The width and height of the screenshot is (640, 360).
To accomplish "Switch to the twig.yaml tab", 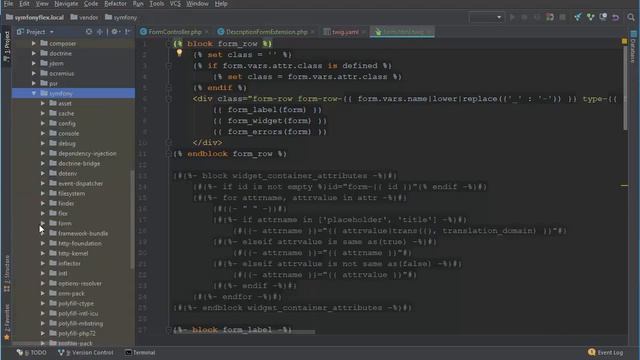I will (x=345, y=31).
